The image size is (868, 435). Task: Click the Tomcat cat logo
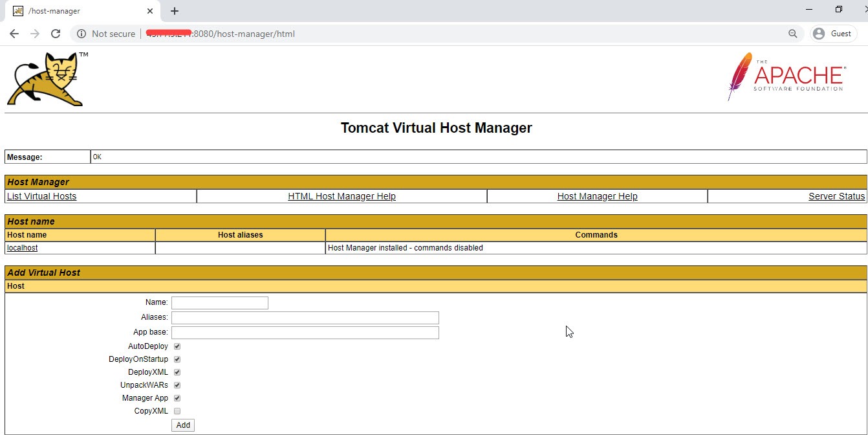coord(47,79)
